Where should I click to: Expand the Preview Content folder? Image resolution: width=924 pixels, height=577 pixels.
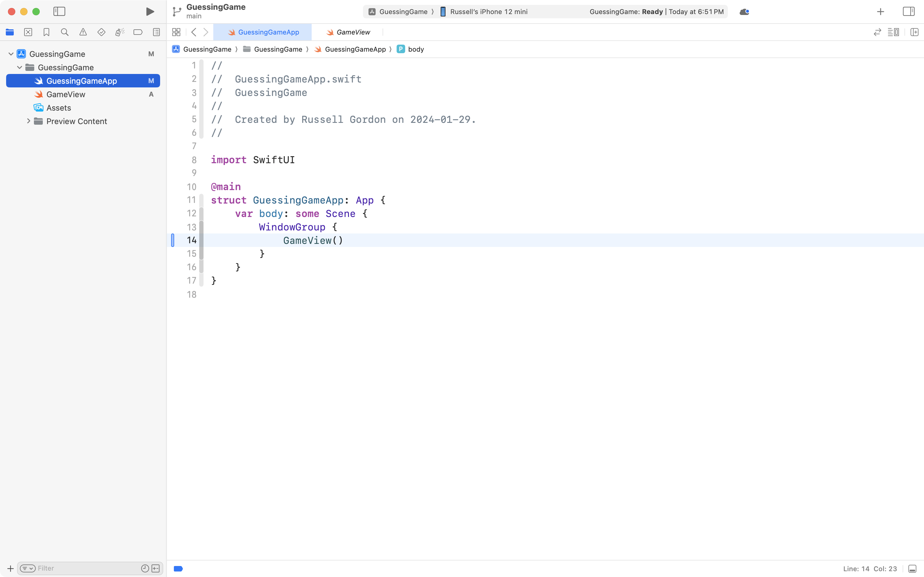(28, 121)
